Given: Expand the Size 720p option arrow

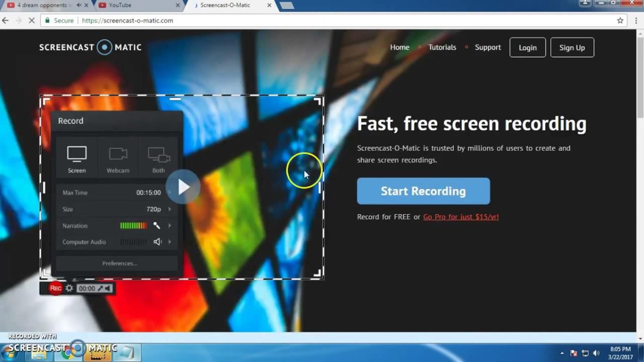Looking at the screenshot, I should tap(170, 209).
